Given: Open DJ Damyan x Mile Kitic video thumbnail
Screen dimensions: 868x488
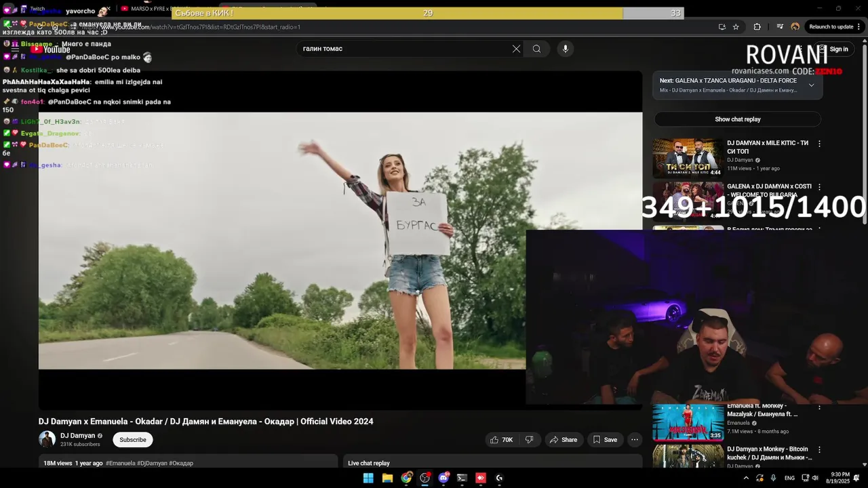Looking at the screenshot, I should [688, 158].
